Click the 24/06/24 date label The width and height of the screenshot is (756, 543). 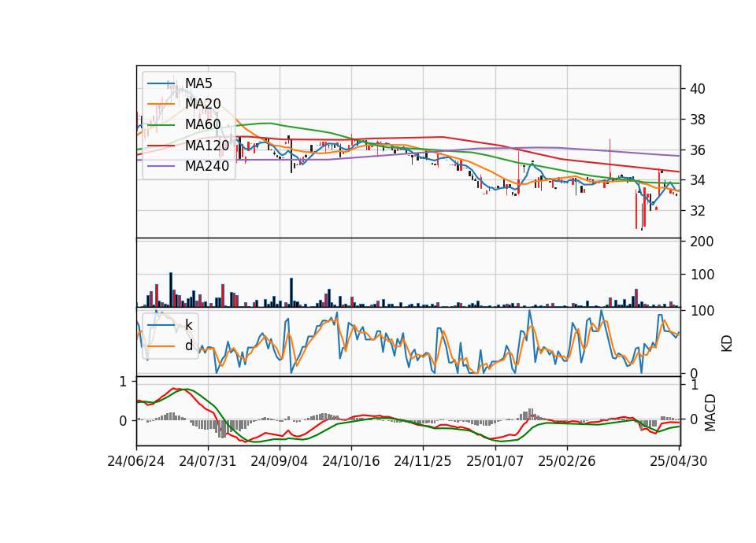136,461
